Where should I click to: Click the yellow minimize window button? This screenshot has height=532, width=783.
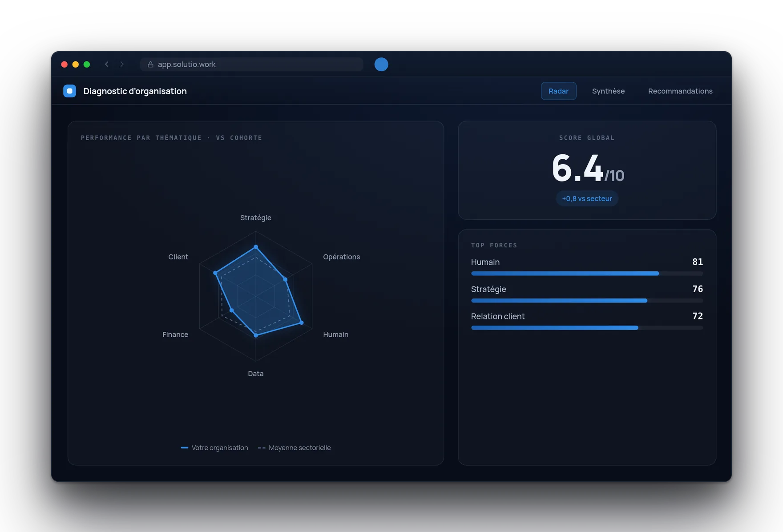76,64
